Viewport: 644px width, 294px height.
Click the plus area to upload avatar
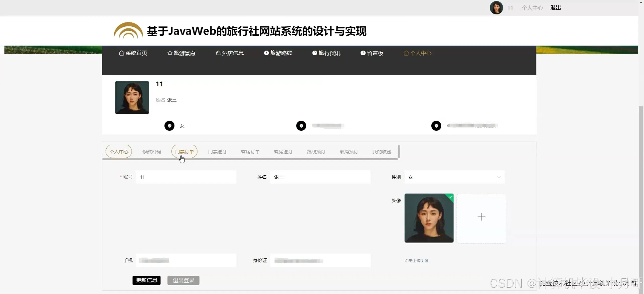coord(481,217)
